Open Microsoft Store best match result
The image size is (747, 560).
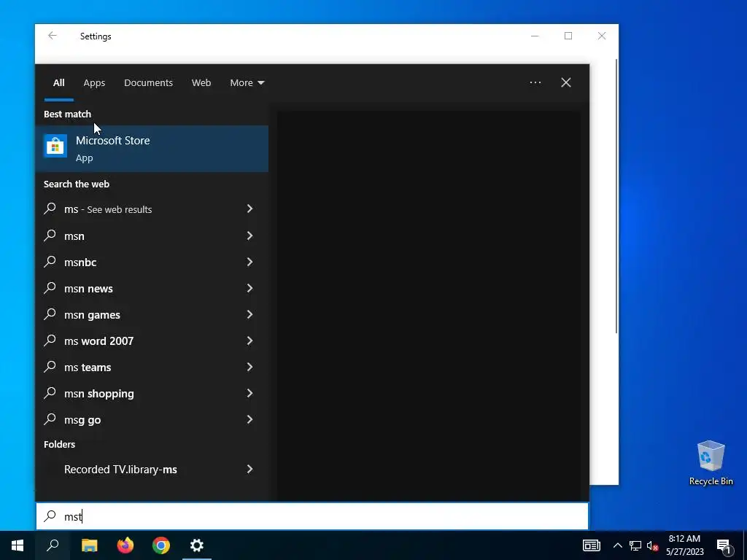152,149
